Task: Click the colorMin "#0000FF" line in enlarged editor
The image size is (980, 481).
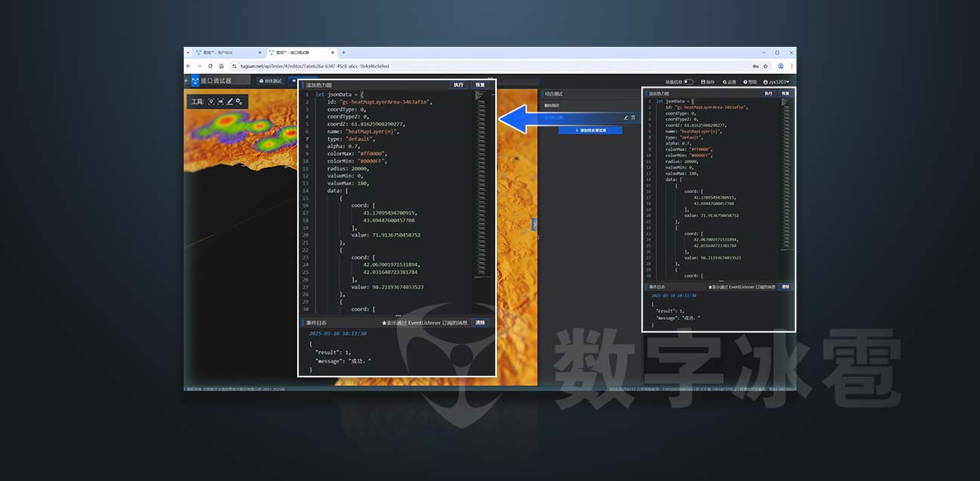Action: pyautogui.click(x=357, y=160)
